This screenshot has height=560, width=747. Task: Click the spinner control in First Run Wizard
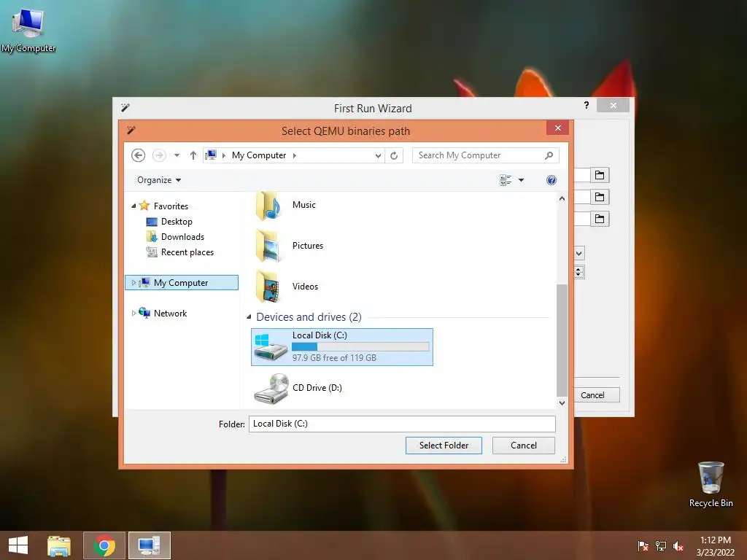click(578, 272)
